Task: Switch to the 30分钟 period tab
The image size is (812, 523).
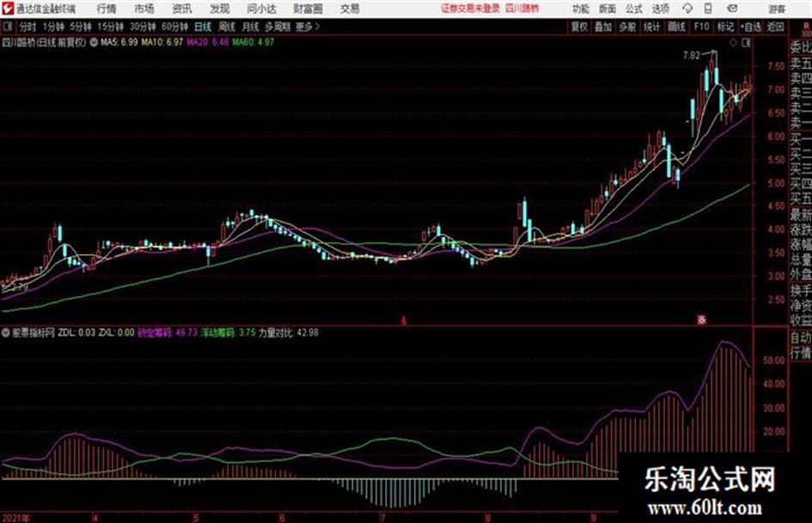Action: coord(143,27)
